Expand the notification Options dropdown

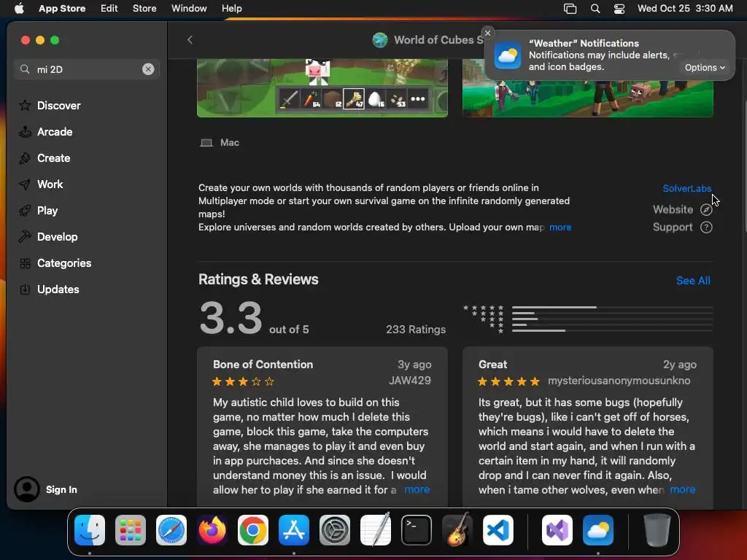(705, 68)
